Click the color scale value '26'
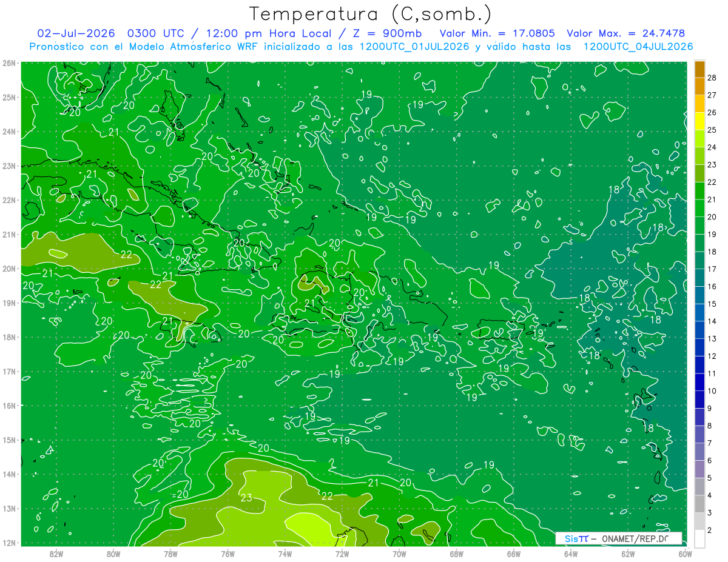The width and height of the screenshot is (728, 562). pyautogui.click(x=712, y=112)
